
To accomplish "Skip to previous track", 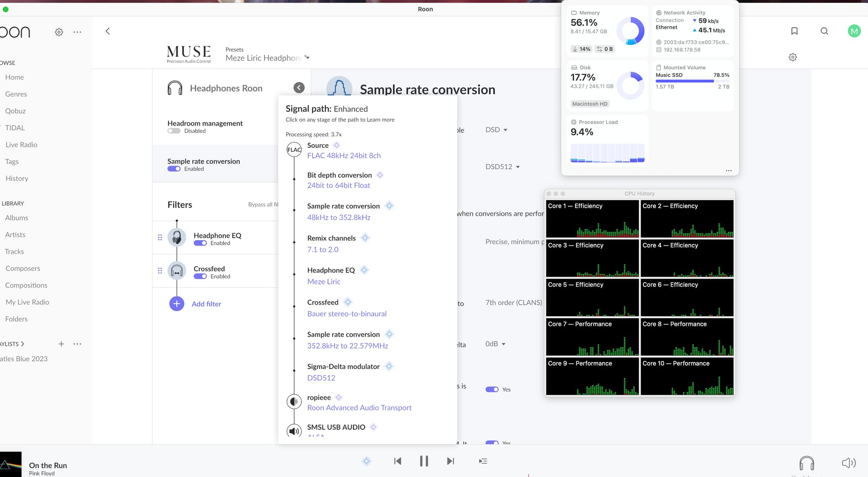I will point(398,461).
